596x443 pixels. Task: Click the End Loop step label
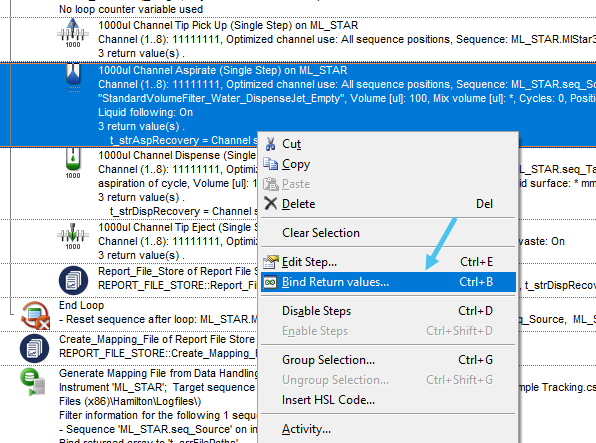pyautogui.click(x=81, y=305)
